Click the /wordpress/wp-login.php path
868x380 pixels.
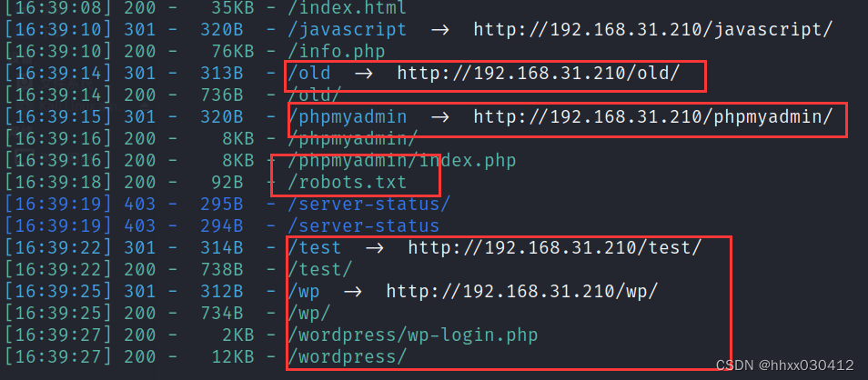point(413,335)
